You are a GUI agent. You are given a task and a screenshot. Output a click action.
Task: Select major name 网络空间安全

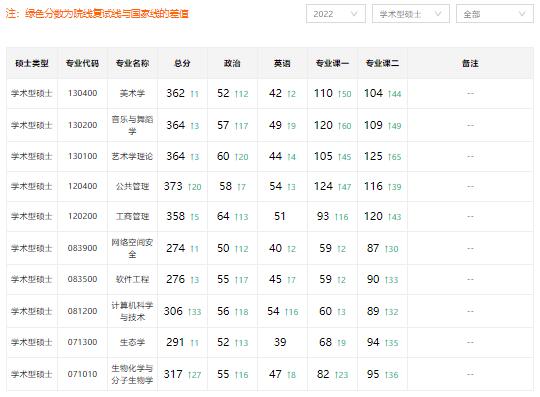pos(132,248)
